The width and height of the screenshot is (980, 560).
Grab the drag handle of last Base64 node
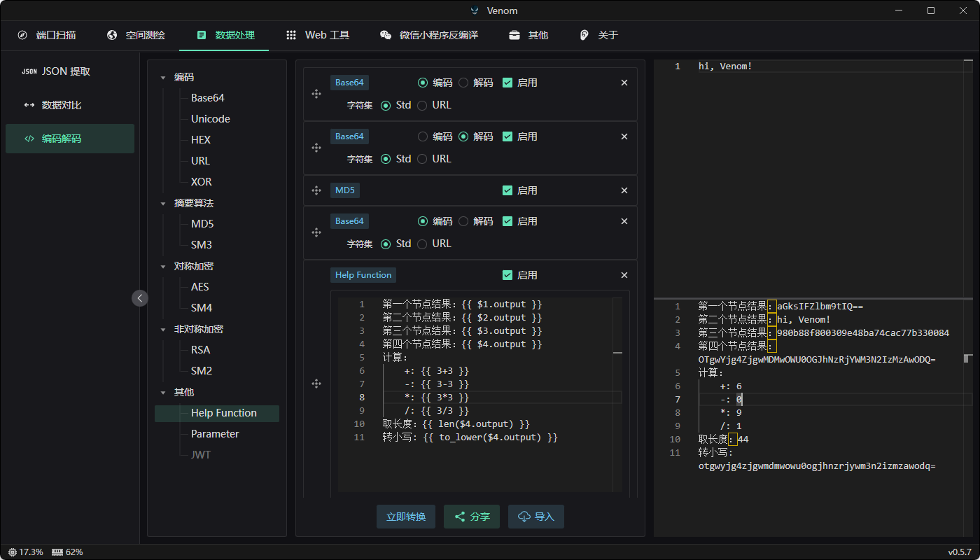tap(316, 232)
